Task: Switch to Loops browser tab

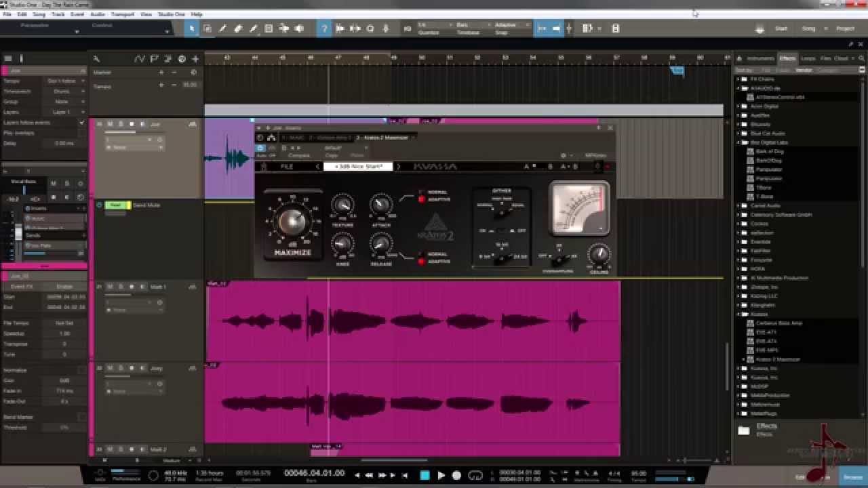Action: (x=808, y=59)
